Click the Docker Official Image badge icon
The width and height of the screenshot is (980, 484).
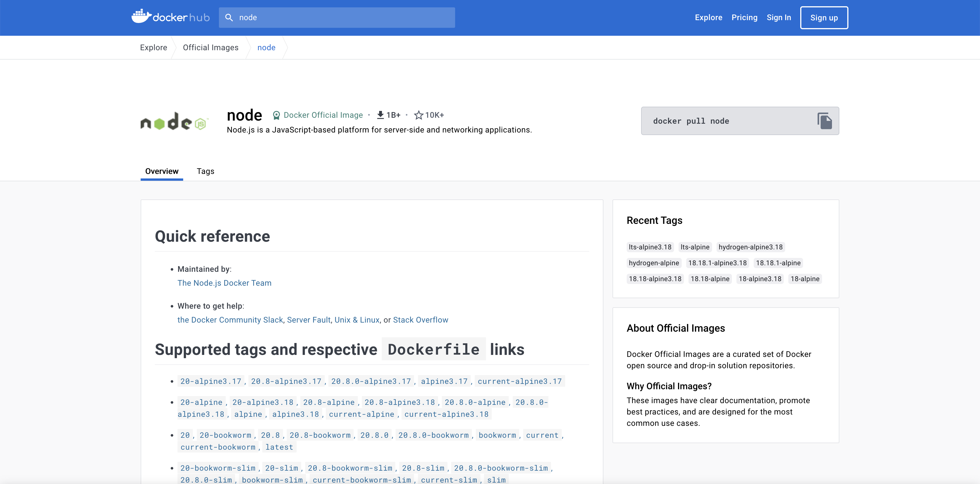tap(276, 115)
